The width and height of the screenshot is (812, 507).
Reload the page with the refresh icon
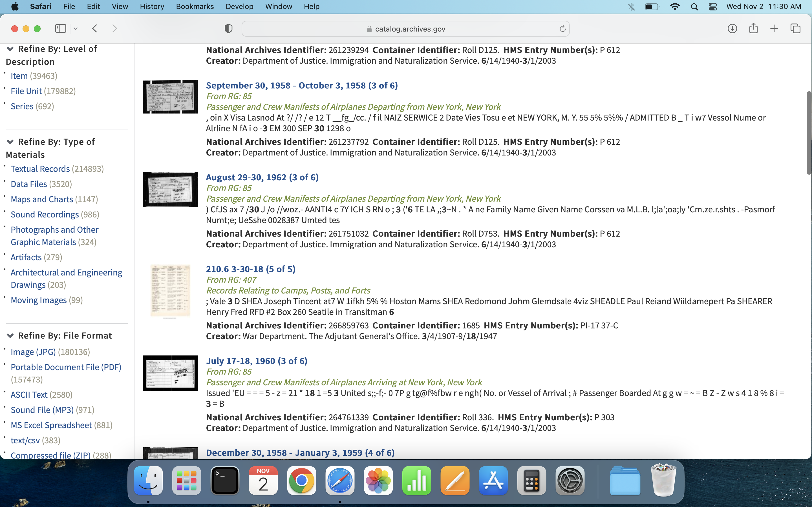coord(563,29)
